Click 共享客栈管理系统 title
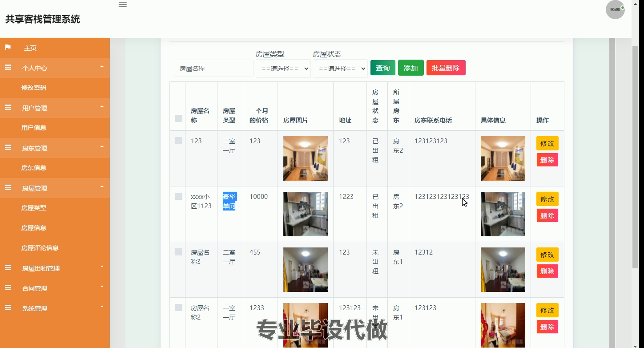Image resolution: width=644 pixels, height=348 pixels. coord(43,19)
